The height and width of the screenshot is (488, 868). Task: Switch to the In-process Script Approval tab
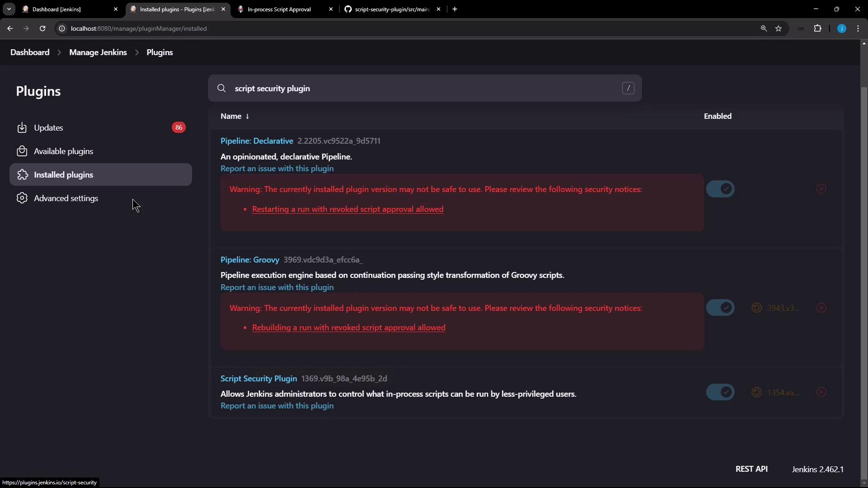(x=279, y=9)
